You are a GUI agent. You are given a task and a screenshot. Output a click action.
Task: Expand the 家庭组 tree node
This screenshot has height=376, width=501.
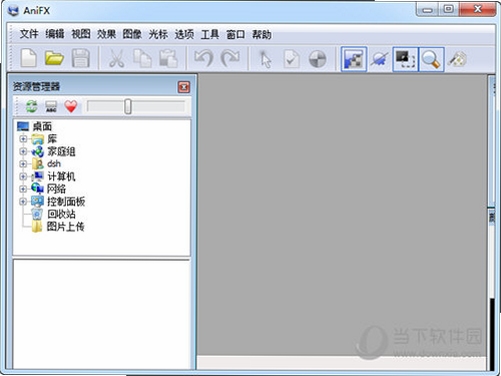tap(23, 151)
